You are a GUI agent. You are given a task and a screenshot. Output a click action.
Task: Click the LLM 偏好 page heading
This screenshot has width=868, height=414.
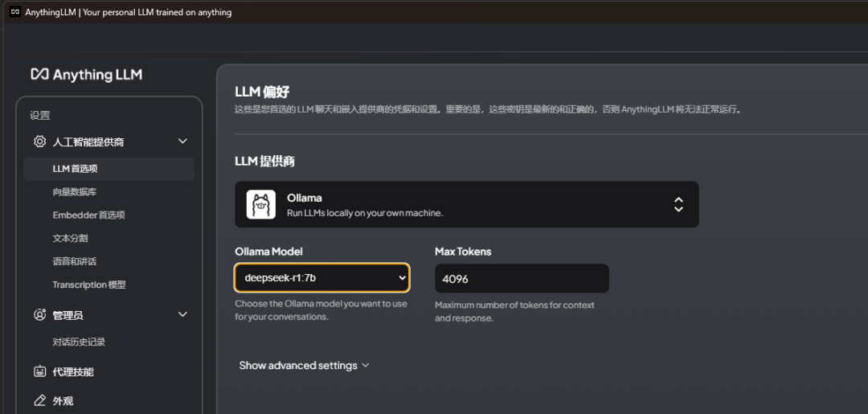[262, 92]
